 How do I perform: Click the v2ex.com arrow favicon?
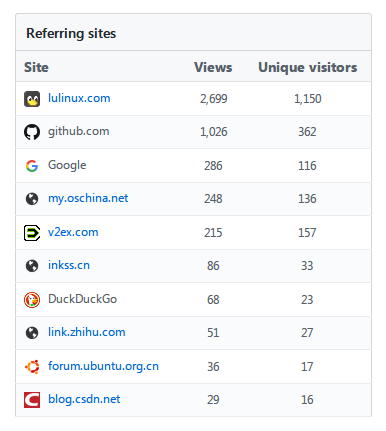[x=32, y=233]
